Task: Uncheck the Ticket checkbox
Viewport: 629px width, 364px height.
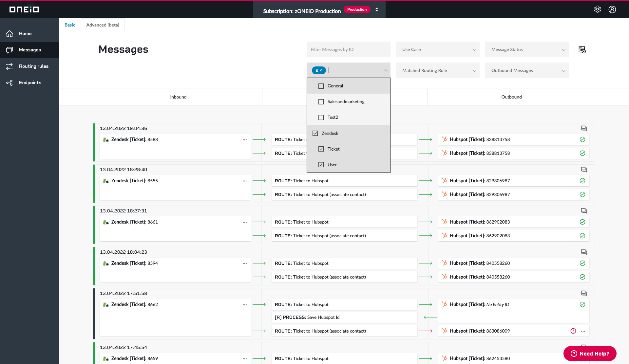Action: [321, 149]
